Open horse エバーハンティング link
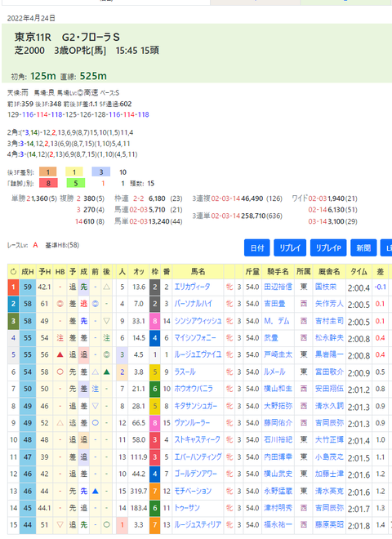Screen dimensions: 392x539 [x=198, y=457]
